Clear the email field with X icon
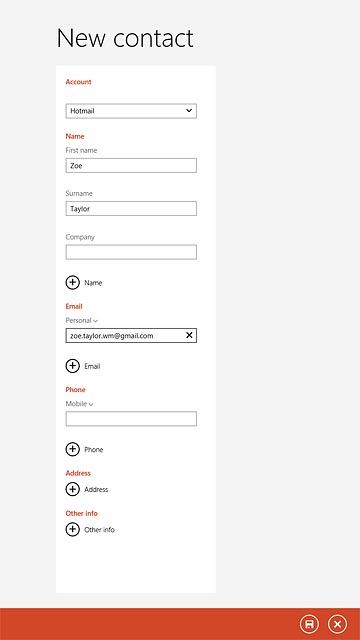Image resolution: width=360 pixels, height=640 pixels. pos(189,335)
